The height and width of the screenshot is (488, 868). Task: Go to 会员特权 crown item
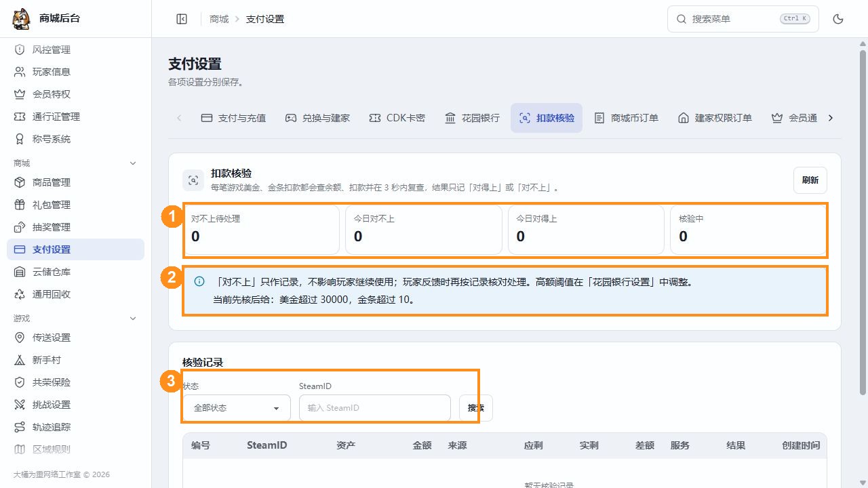tap(75, 94)
